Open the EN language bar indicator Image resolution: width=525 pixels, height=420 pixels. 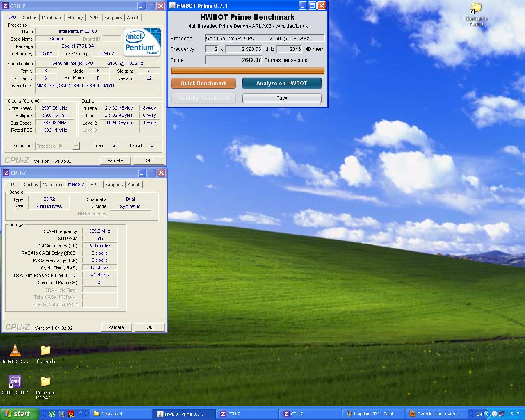pyautogui.click(x=479, y=414)
